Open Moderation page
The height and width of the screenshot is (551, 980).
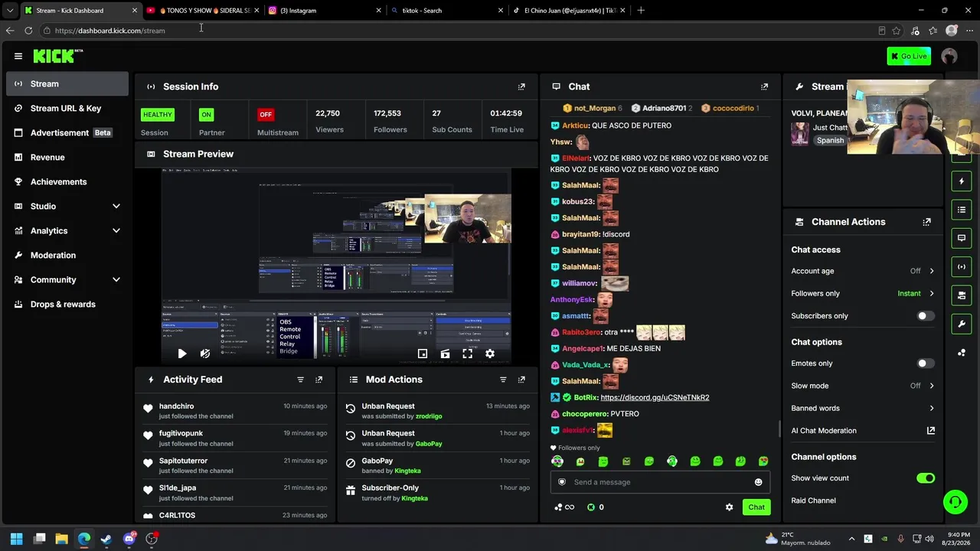coord(67,256)
